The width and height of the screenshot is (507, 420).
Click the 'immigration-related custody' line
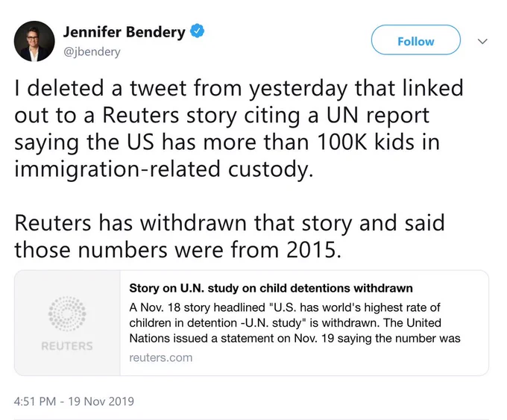tap(164, 169)
